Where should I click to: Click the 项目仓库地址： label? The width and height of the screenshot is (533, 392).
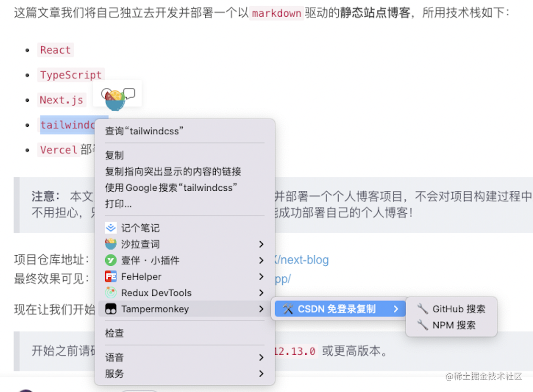52,260
